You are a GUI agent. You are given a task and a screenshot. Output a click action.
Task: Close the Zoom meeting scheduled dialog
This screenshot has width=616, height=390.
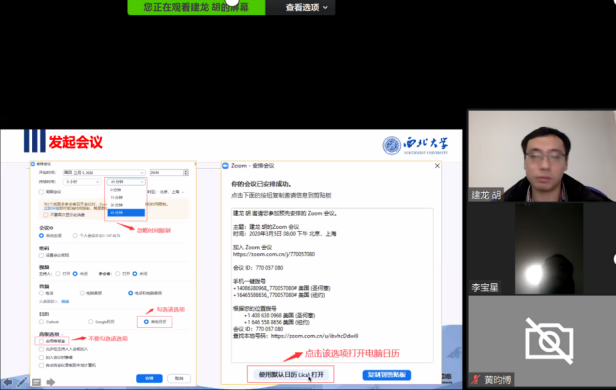[437, 166]
